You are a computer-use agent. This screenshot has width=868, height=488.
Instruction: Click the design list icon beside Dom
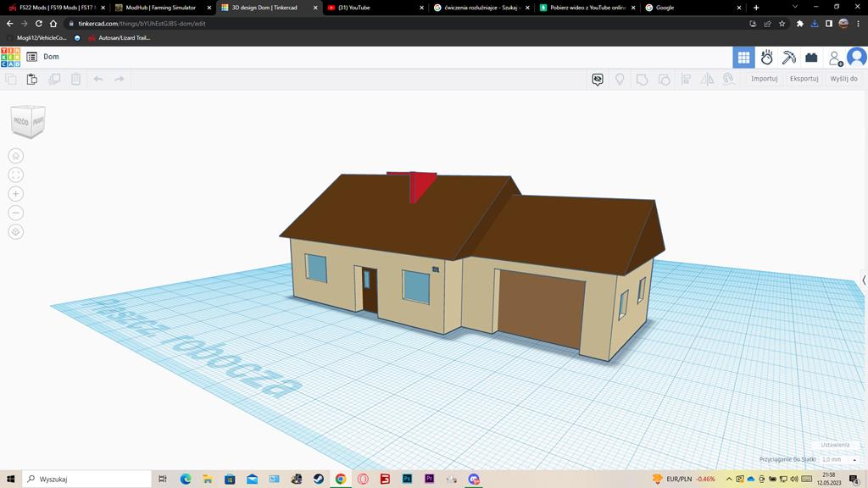(31, 57)
